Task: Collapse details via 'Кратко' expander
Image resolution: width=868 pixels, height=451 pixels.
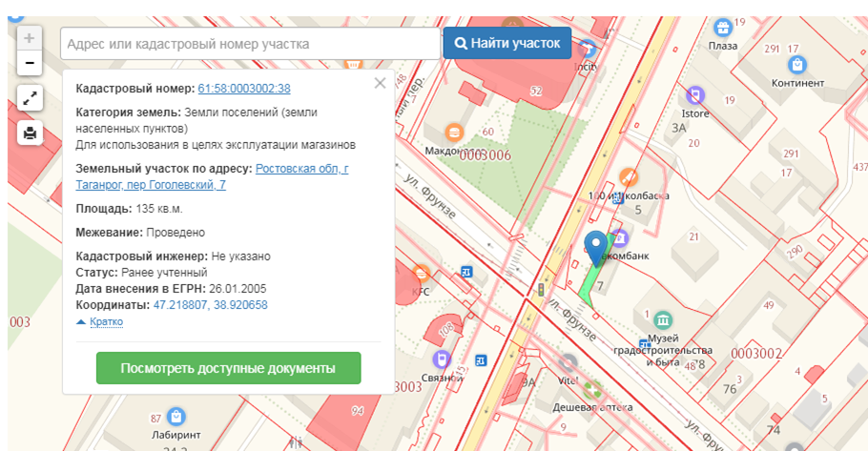Action: [105, 322]
